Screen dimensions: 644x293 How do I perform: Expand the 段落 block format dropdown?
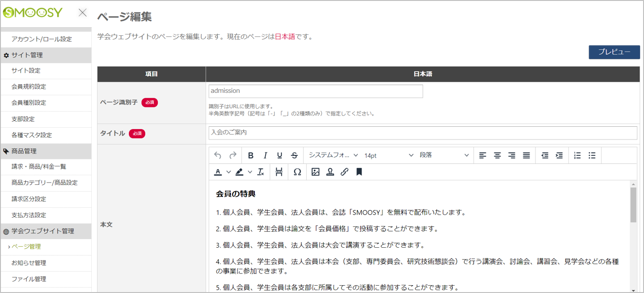pos(444,155)
